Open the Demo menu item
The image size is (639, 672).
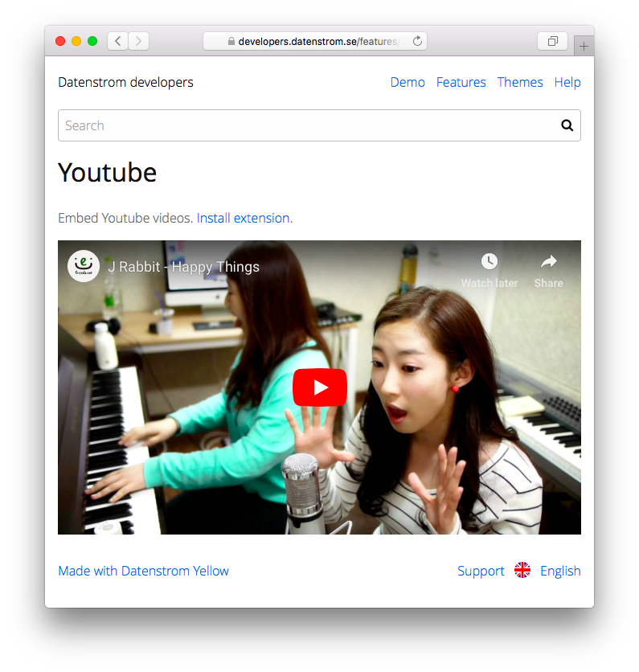tap(408, 82)
